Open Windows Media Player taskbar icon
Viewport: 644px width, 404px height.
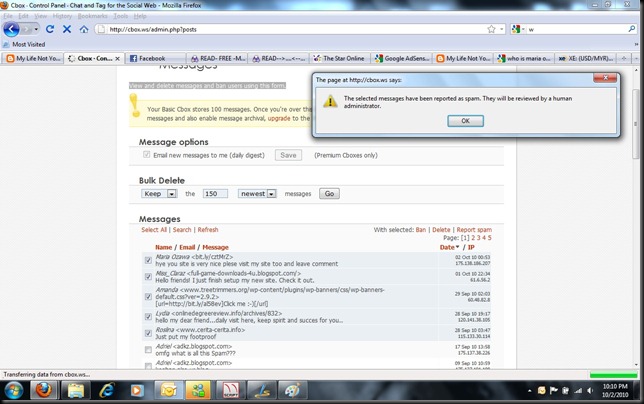(137, 390)
